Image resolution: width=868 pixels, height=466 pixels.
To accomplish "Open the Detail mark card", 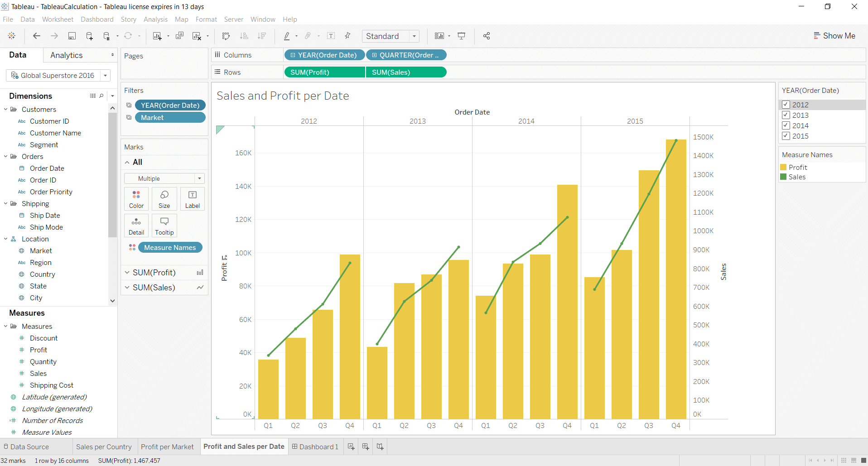I will pyautogui.click(x=136, y=226).
